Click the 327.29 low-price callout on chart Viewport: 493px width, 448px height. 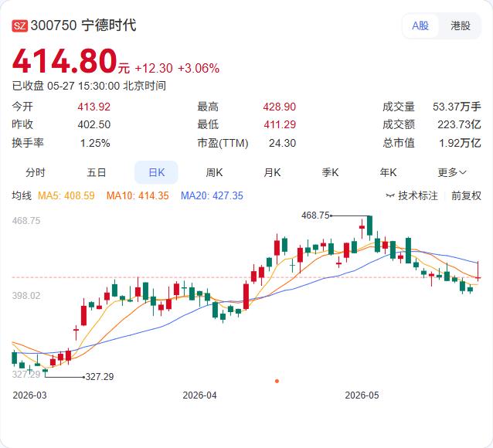[x=100, y=377]
